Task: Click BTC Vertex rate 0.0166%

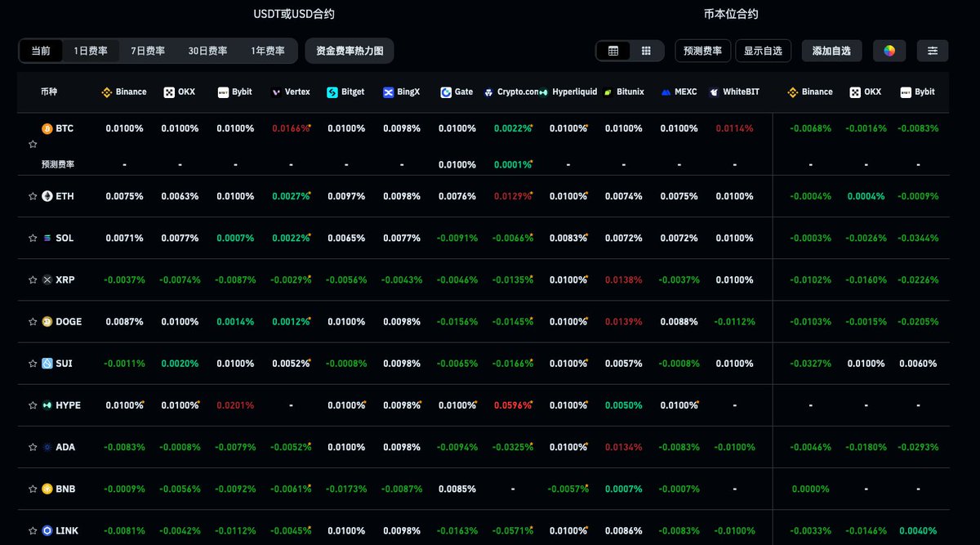Action: pos(291,128)
